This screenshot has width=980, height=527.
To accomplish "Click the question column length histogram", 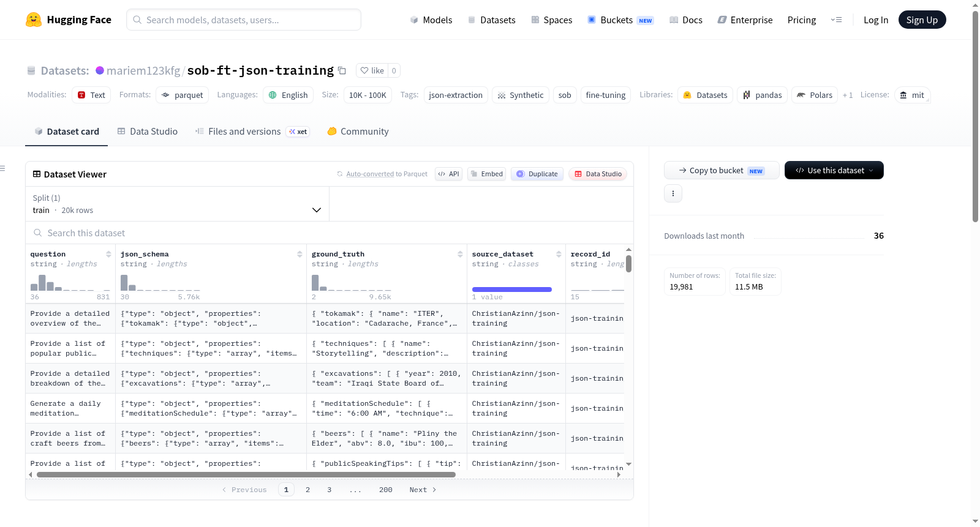I will coord(70,282).
